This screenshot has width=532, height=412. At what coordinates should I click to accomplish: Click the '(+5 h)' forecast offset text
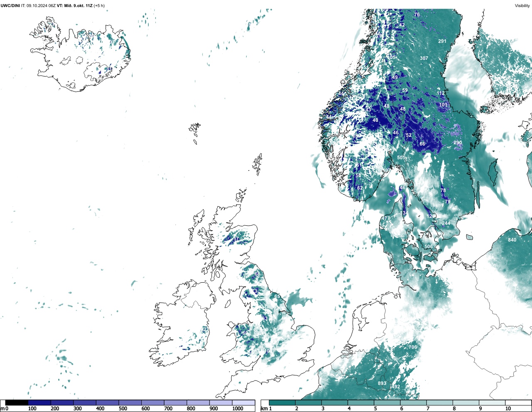100,6
